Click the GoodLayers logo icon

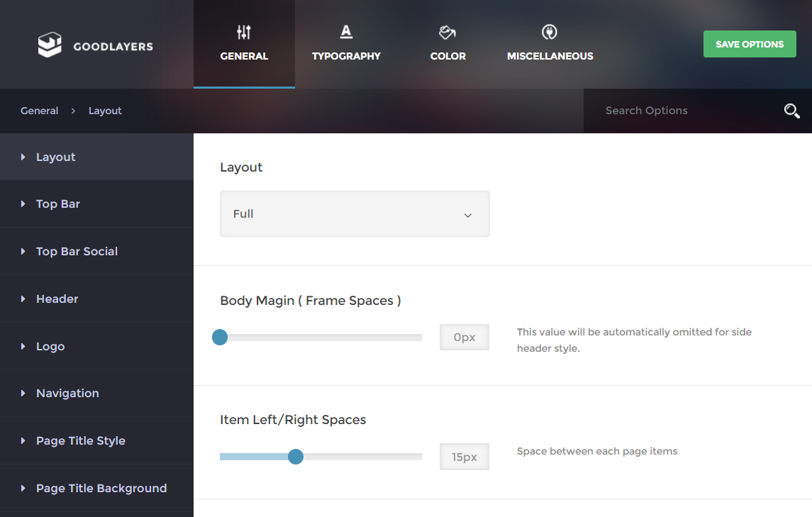coord(50,45)
